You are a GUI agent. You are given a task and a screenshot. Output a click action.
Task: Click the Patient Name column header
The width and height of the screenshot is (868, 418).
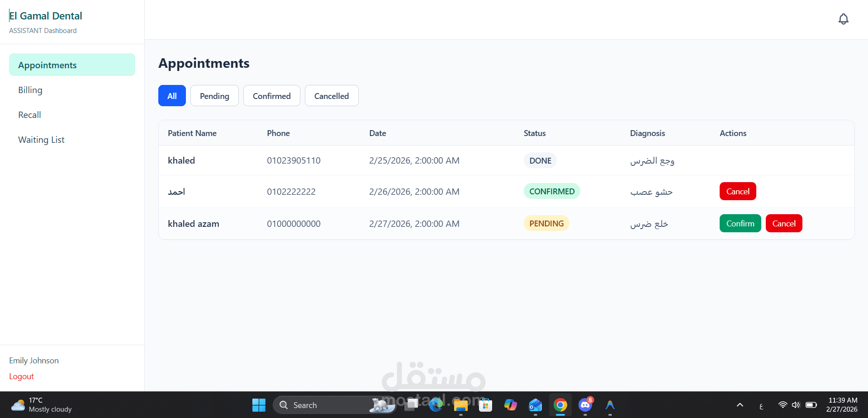pos(192,133)
